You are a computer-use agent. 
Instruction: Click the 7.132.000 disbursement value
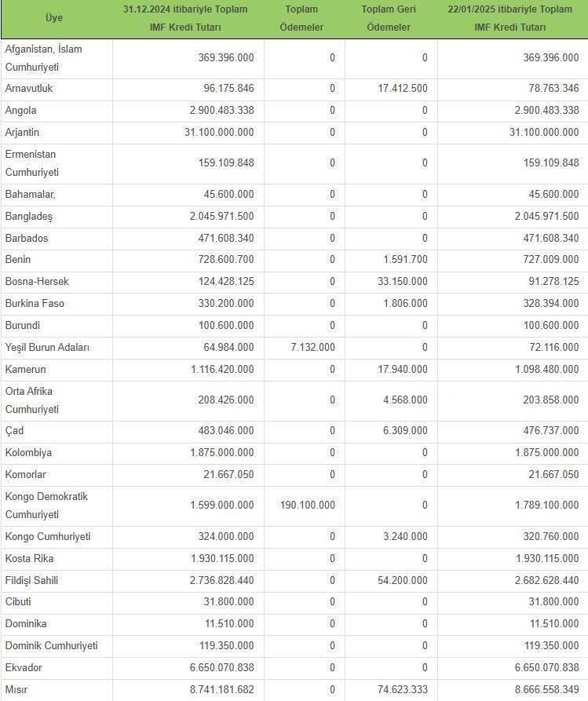point(312,348)
